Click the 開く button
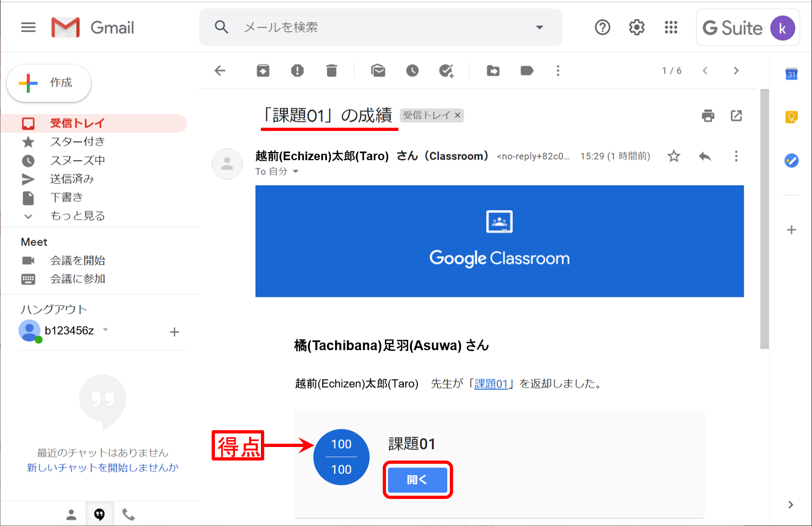This screenshot has width=812, height=526. [x=417, y=479]
